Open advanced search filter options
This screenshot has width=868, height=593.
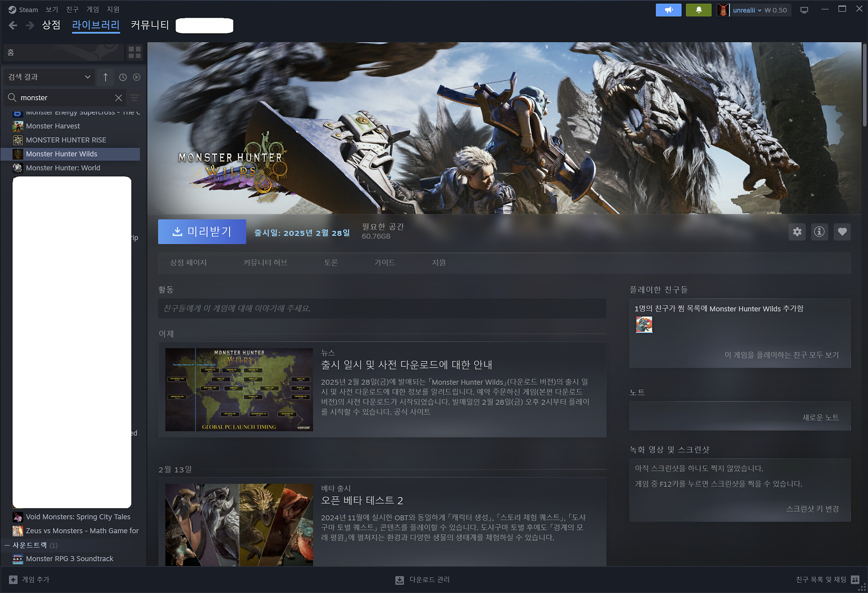(135, 98)
